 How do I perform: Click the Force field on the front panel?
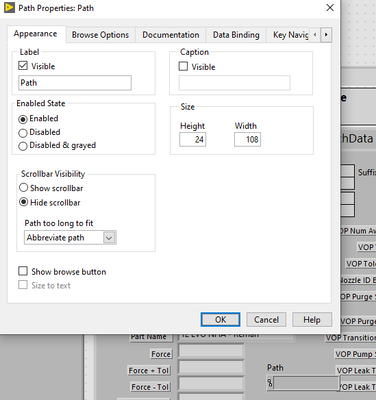pyautogui.click(x=211, y=352)
